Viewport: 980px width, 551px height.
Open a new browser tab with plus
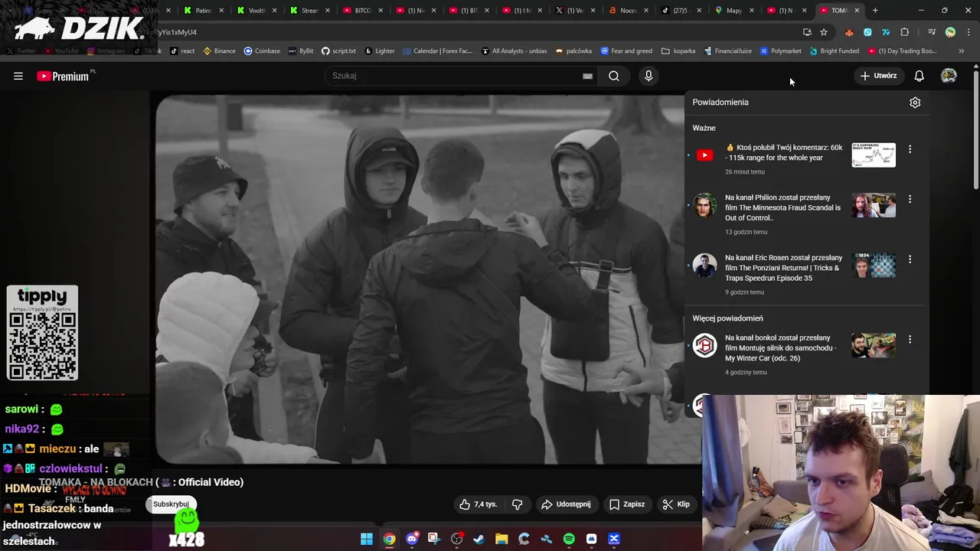[x=875, y=11]
